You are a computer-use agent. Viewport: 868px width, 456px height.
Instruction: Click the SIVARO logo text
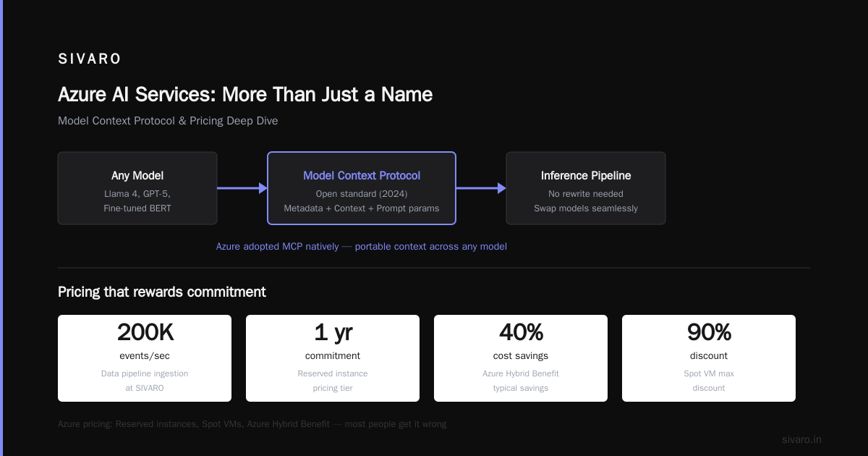[90, 59]
